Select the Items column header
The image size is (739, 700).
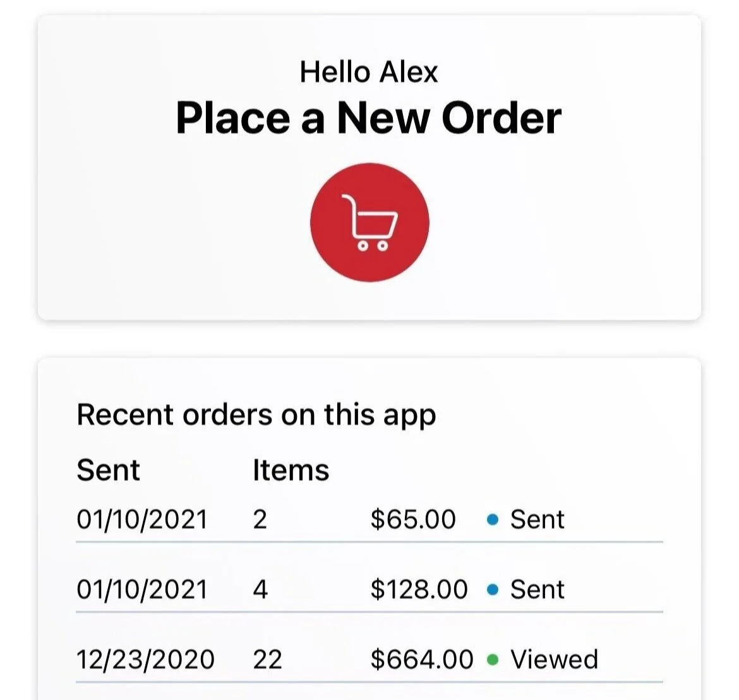coord(291,470)
